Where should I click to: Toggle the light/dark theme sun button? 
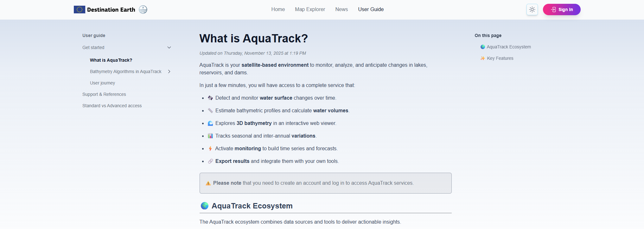point(532,9)
